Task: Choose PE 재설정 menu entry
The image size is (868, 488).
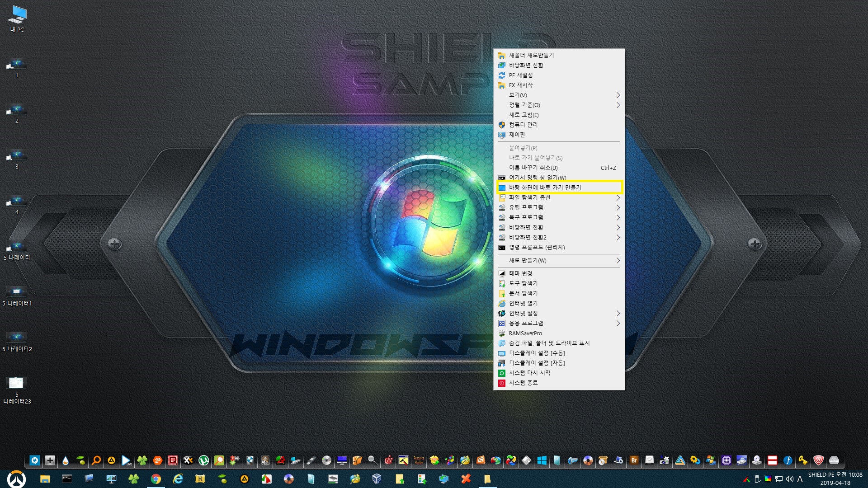Action: click(x=559, y=75)
